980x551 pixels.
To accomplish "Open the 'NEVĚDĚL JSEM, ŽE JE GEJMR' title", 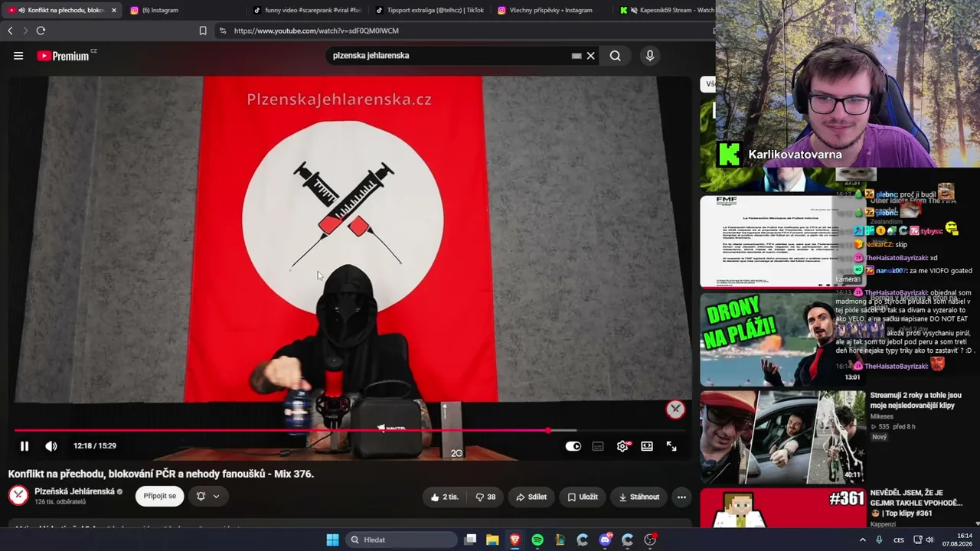I will coord(916,503).
